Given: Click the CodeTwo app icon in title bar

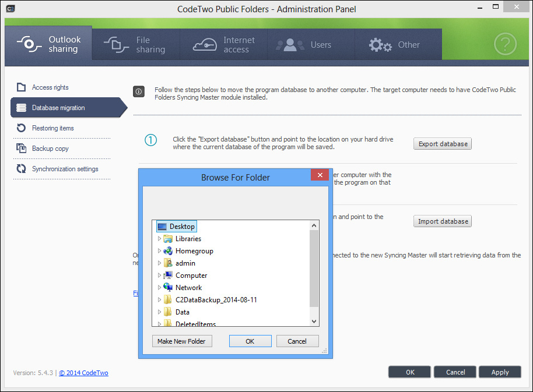Looking at the screenshot, I should pos(10,9).
